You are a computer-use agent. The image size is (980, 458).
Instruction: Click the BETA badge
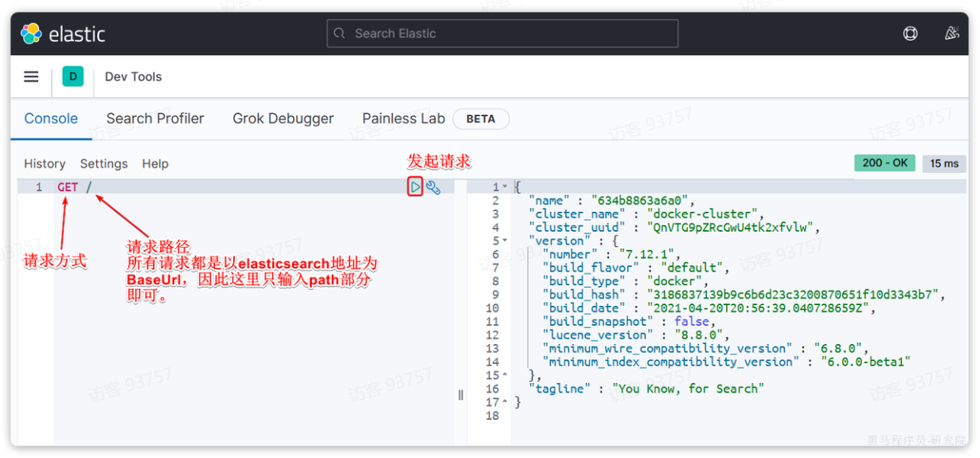(x=481, y=119)
